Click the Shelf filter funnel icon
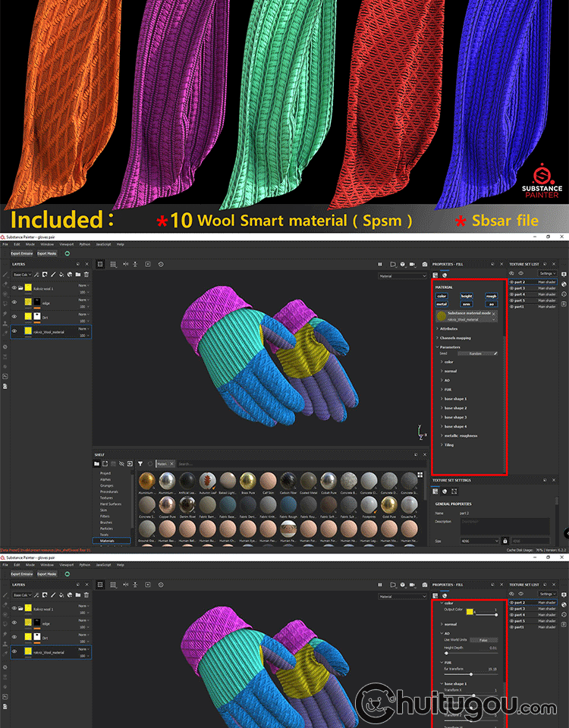 pos(140,464)
